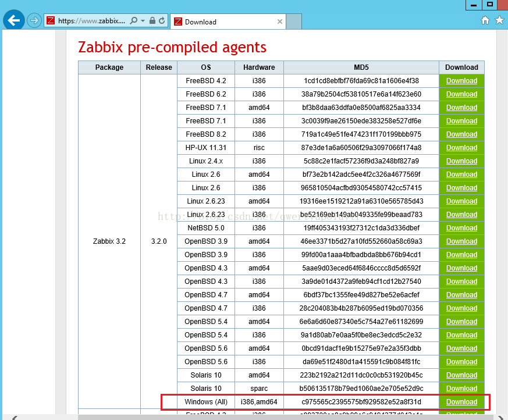Click the Release column header
Image resolution: width=508 pixels, height=420 pixels.
159,67
